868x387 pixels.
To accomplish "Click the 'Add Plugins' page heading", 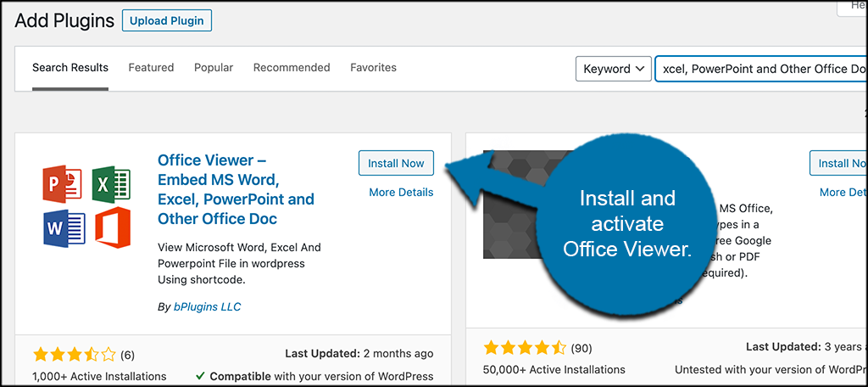I will (x=64, y=21).
